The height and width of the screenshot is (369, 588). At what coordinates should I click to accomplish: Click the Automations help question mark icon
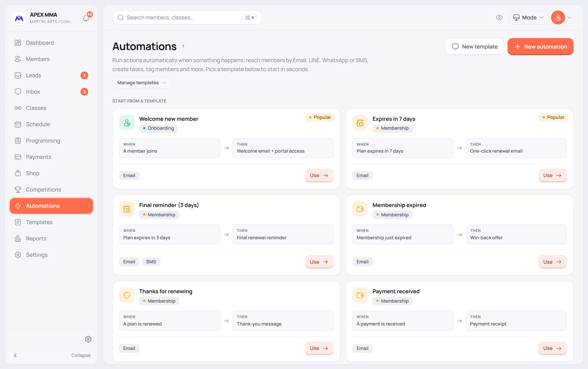183,46
